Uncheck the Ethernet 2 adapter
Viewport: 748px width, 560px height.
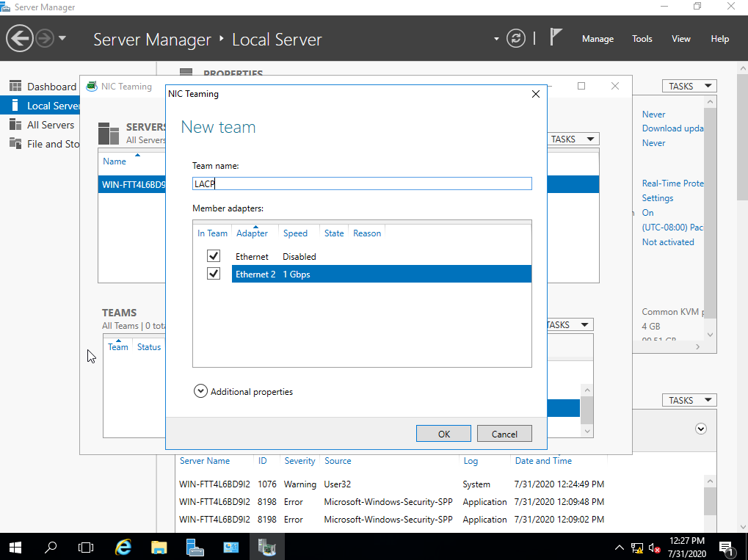point(214,273)
